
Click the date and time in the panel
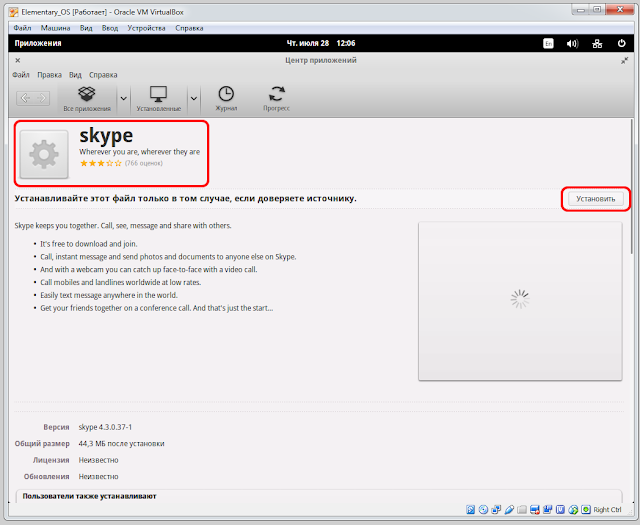(x=321, y=43)
